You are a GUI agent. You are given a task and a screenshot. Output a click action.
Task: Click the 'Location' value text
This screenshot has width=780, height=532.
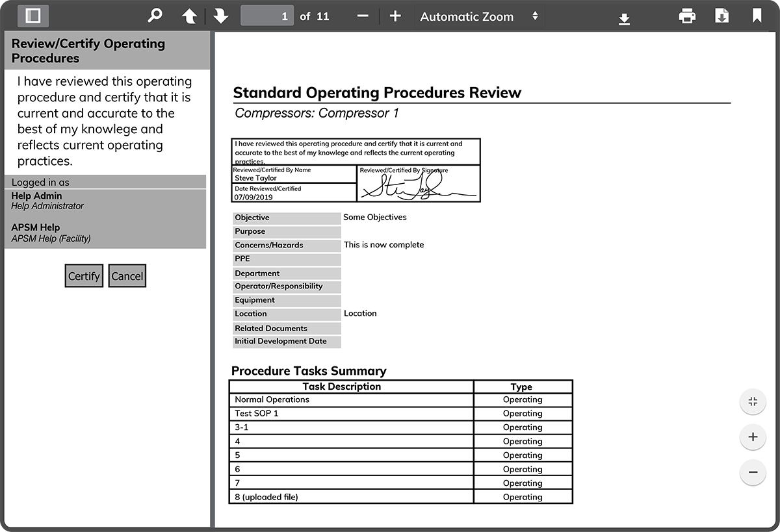(360, 314)
